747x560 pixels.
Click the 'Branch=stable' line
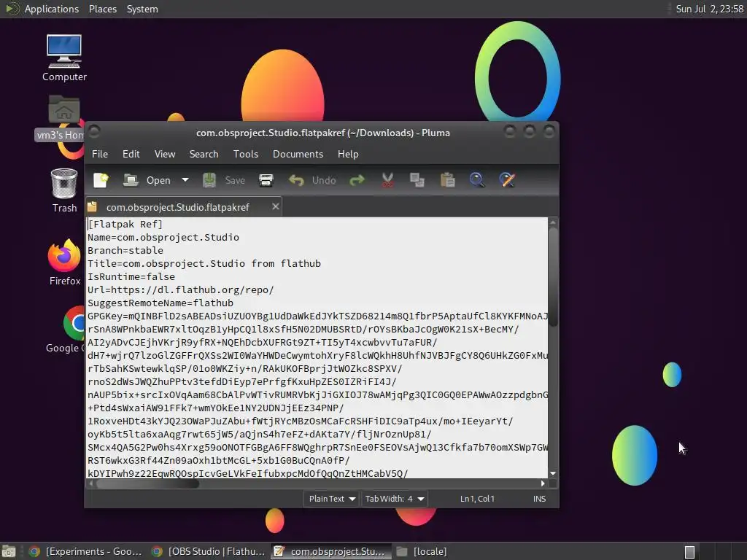click(x=125, y=251)
